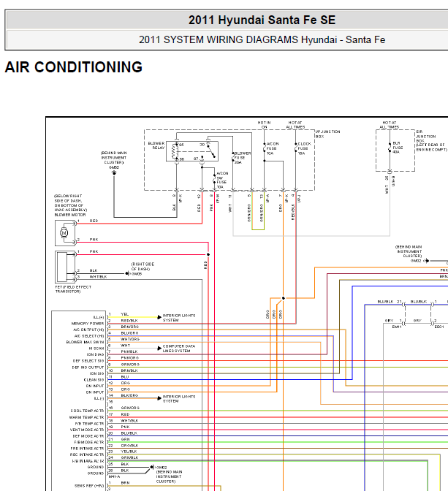Click the "BRN/ORG" wire label

(129, 327)
